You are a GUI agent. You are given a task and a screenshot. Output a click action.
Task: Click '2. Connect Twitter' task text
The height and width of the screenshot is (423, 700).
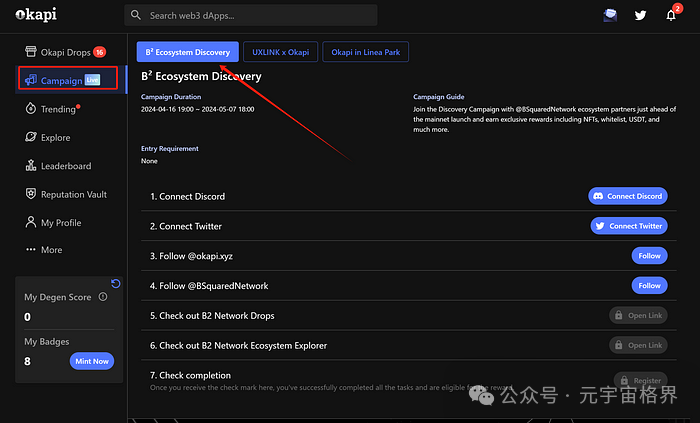(186, 226)
